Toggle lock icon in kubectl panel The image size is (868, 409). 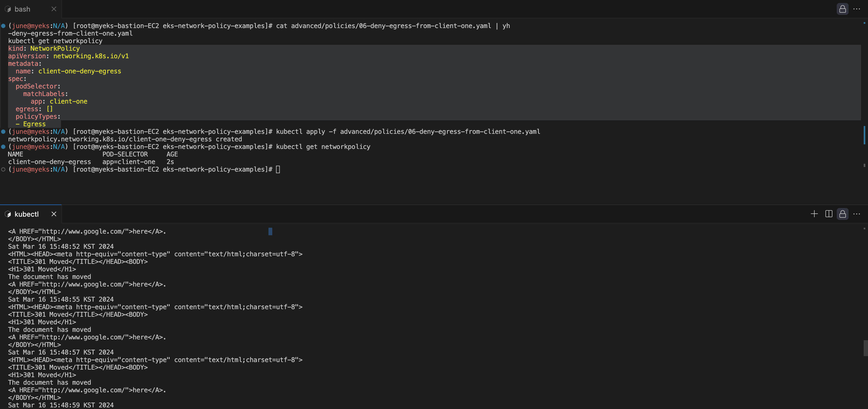842,214
